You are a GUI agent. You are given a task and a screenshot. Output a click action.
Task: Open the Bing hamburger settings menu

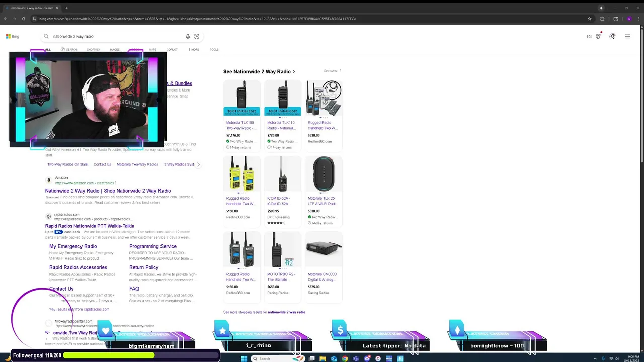627,36
